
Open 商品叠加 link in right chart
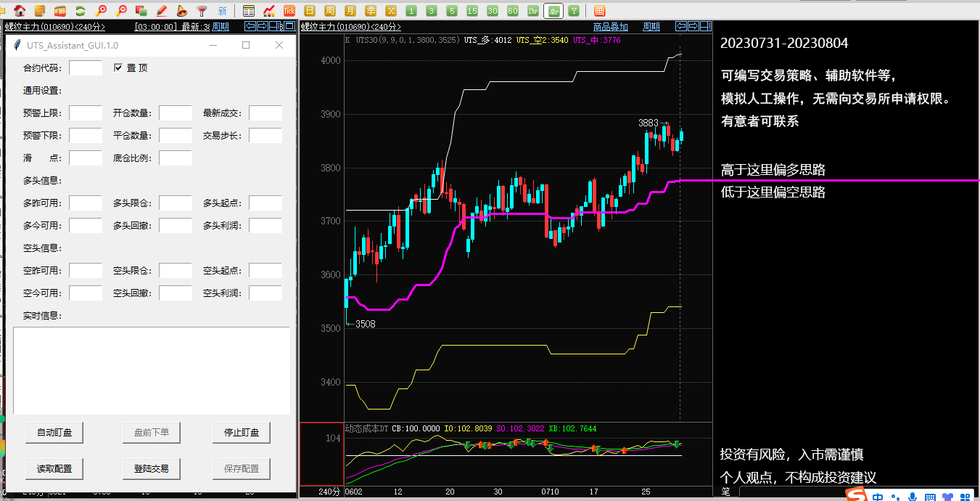pos(610,27)
